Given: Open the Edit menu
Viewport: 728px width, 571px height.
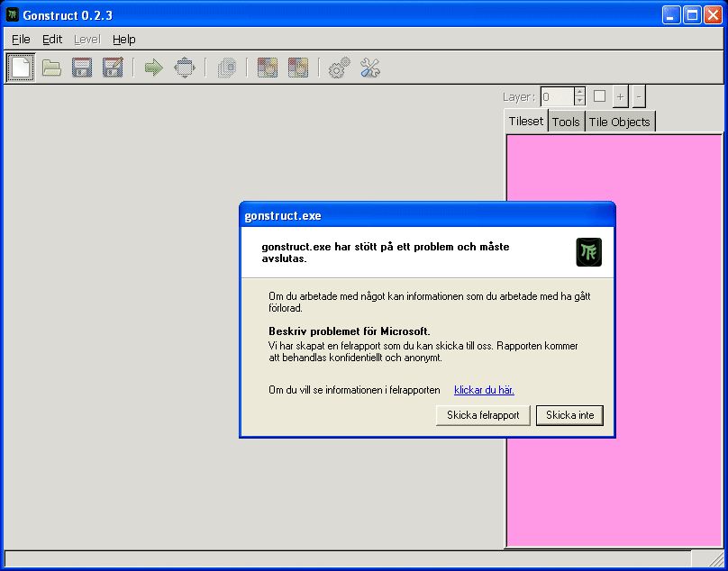Looking at the screenshot, I should point(52,40).
